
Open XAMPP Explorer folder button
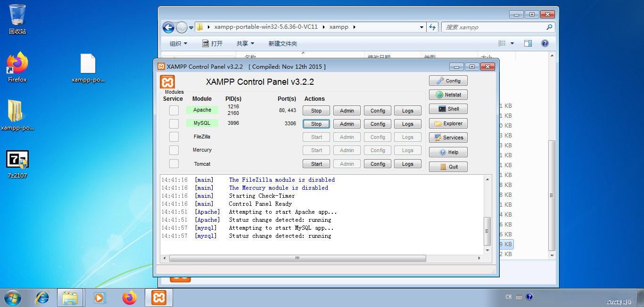pyautogui.click(x=448, y=123)
